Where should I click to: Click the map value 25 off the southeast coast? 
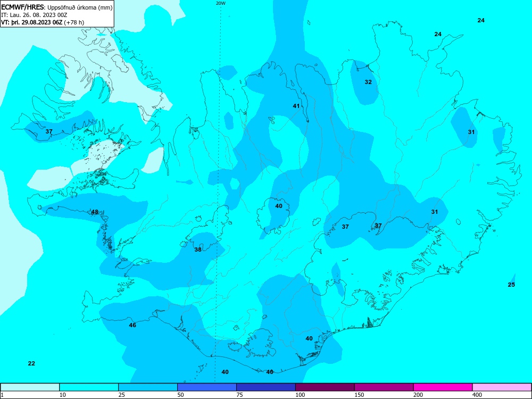511,284
